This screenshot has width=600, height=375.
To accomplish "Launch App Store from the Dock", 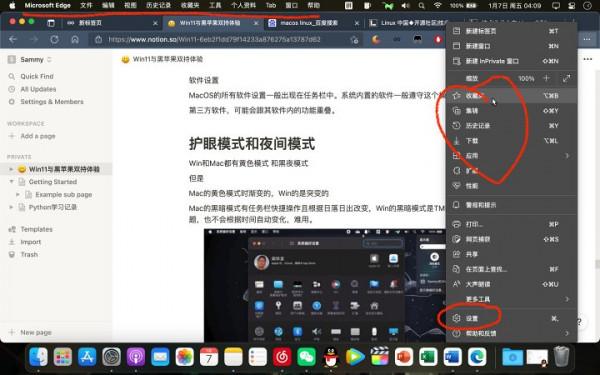I will [x=87, y=357].
